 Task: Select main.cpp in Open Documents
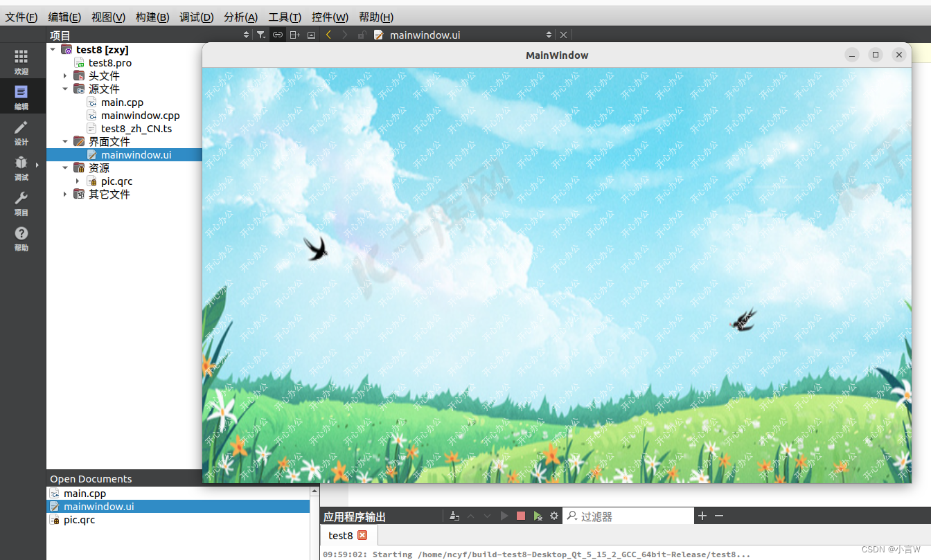click(x=85, y=493)
